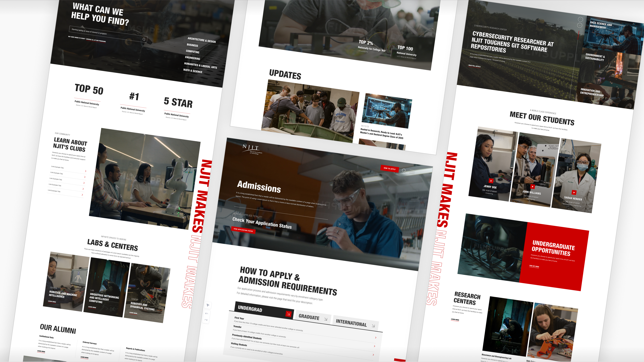Click the arrow icon on the Graduate tab
Screen dimensions: 644x362
326,319
